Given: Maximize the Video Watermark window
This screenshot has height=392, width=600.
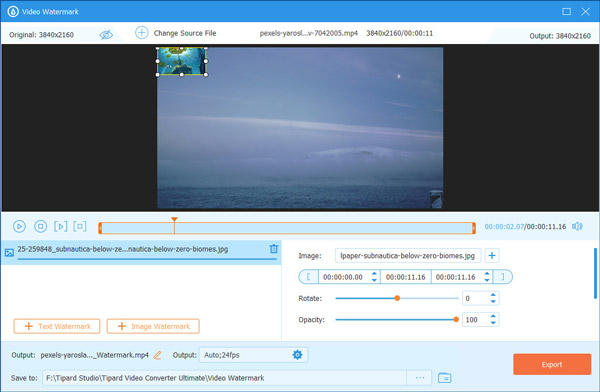Looking at the screenshot, I should tap(566, 11).
